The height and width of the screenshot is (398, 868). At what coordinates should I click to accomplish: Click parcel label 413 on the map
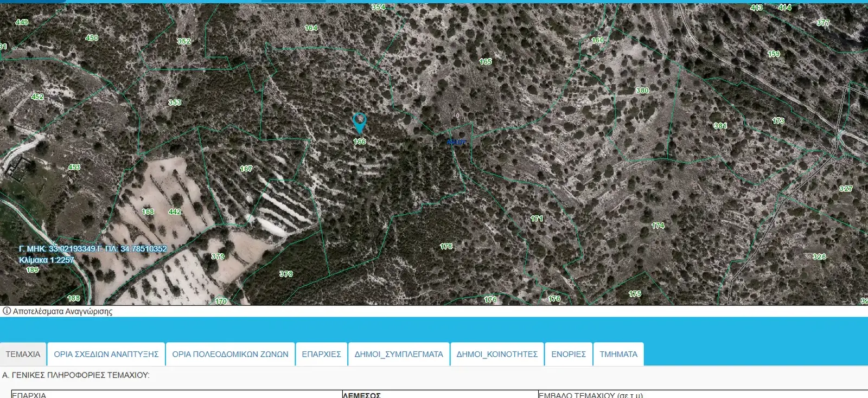[x=757, y=8]
